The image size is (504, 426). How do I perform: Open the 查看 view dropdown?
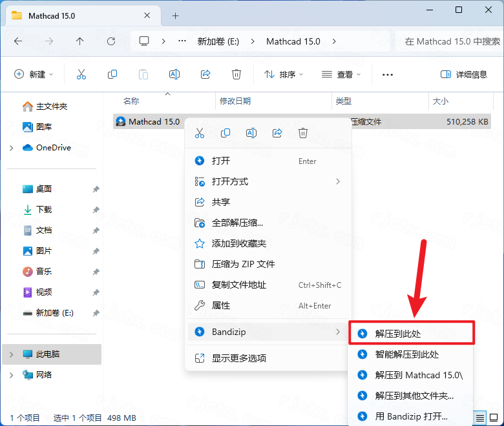click(x=342, y=74)
